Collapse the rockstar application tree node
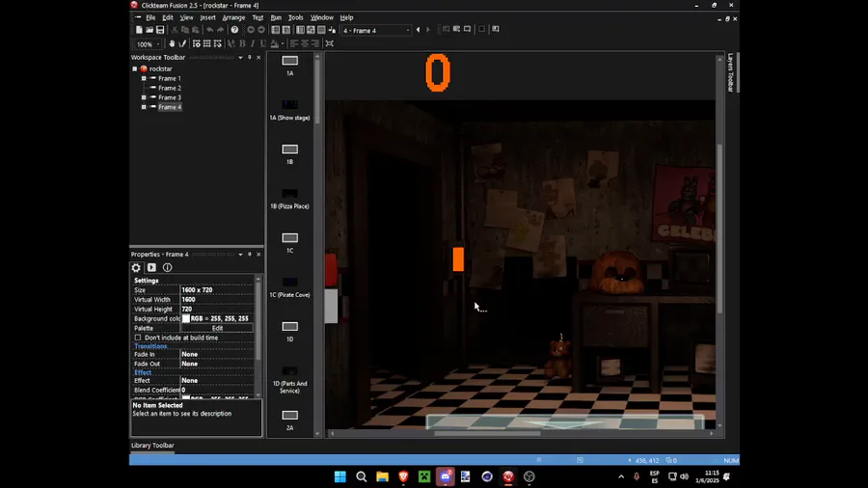The width and height of the screenshot is (868, 488). [x=134, y=69]
